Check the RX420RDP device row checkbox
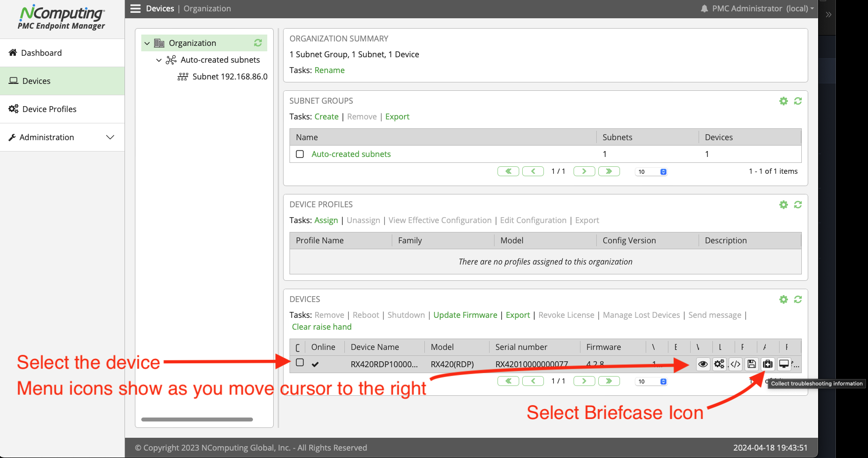Screen dimensions: 868x458 300,363
